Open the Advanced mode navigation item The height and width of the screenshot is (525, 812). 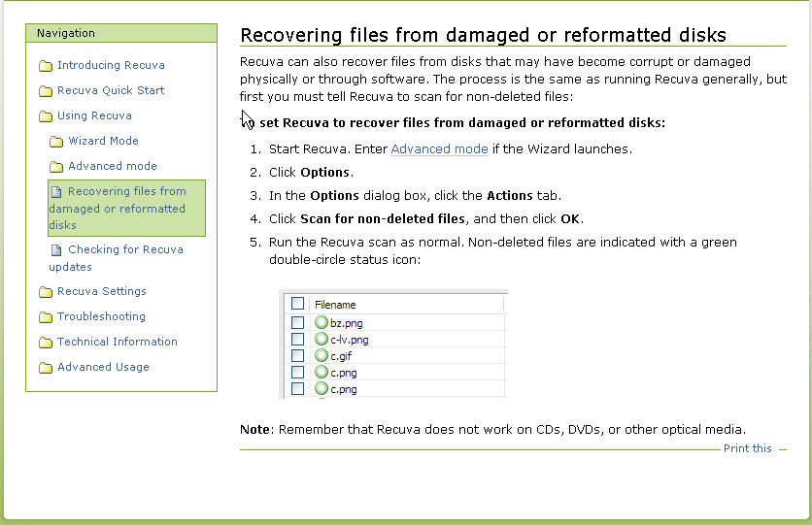coord(113,166)
